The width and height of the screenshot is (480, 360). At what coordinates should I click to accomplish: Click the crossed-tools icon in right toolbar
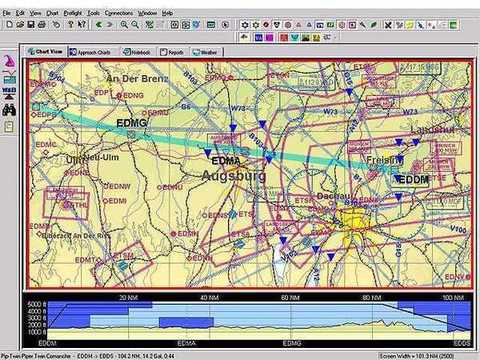[388, 25]
